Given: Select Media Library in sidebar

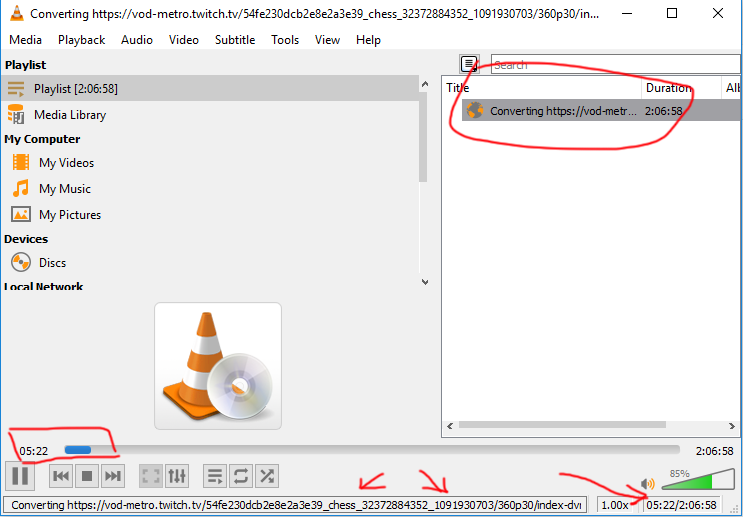Looking at the screenshot, I should (70, 115).
